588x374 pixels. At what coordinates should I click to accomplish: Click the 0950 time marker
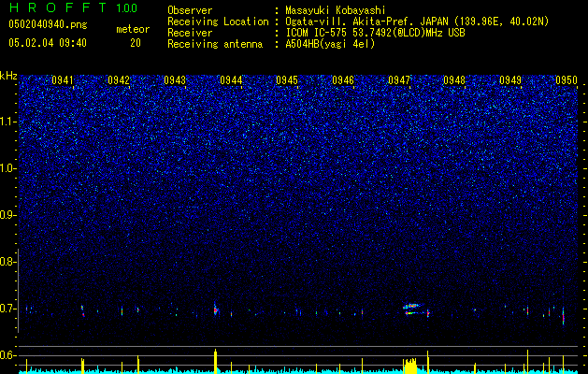click(x=566, y=80)
